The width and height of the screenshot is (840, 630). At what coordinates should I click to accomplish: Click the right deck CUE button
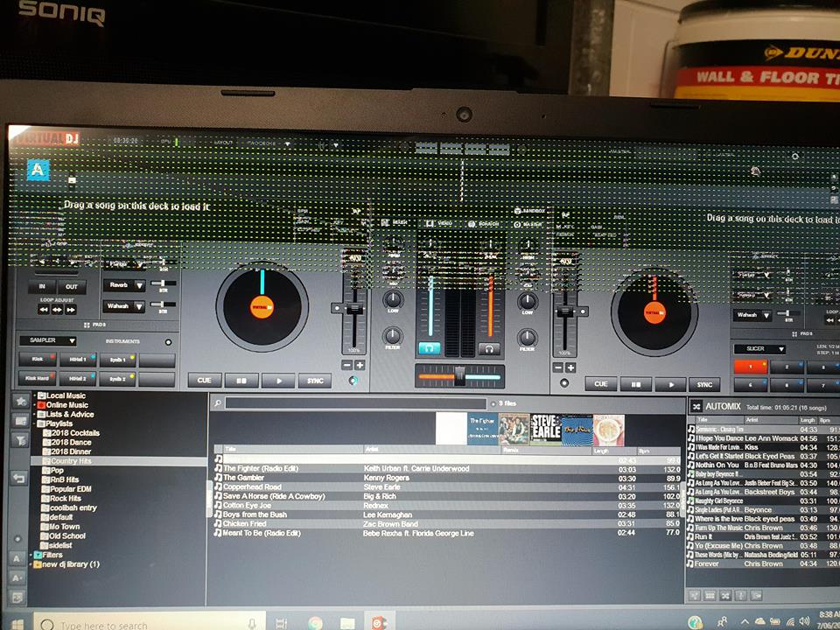pyautogui.click(x=601, y=384)
